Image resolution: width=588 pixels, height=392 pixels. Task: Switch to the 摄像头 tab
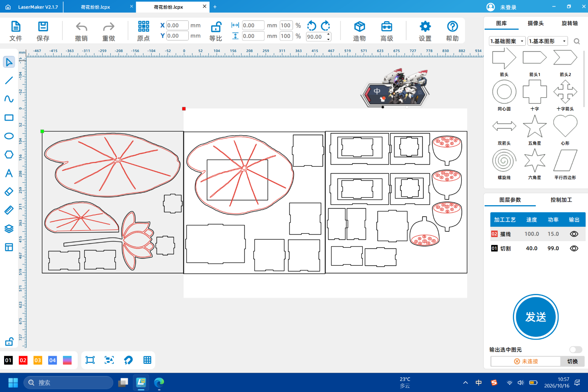(536, 23)
